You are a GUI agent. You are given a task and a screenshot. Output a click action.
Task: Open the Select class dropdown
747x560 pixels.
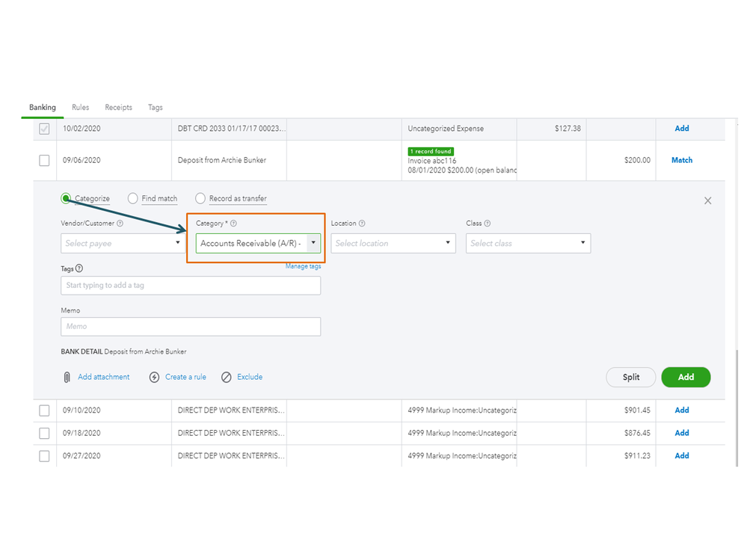pos(582,243)
